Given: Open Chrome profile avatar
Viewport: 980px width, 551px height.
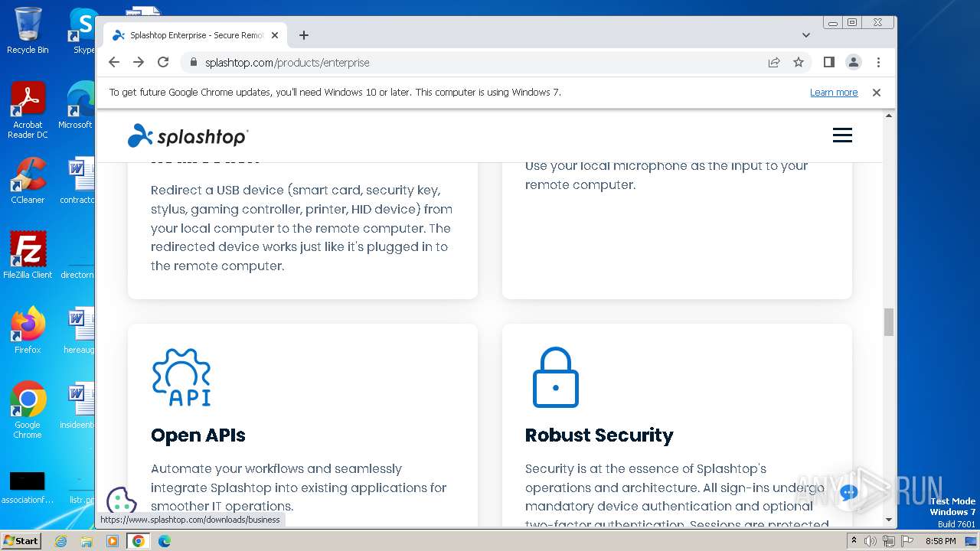Looking at the screenshot, I should point(854,62).
